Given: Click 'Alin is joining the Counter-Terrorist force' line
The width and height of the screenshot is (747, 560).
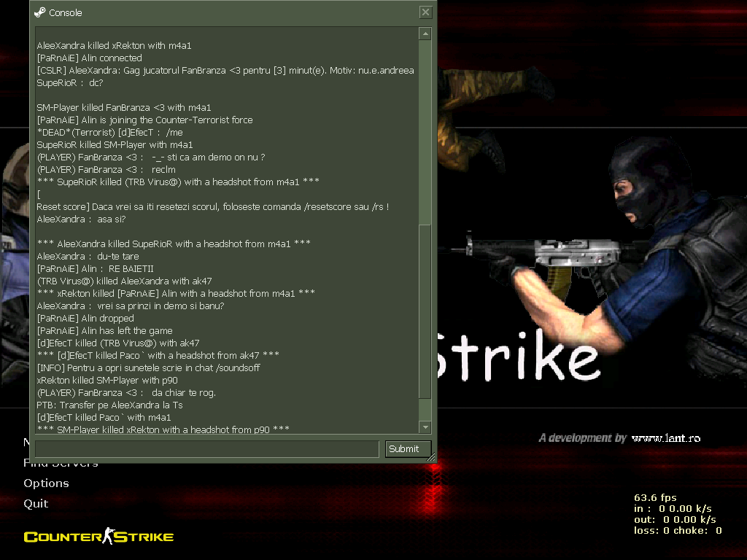Looking at the screenshot, I should pyautogui.click(x=144, y=120).
